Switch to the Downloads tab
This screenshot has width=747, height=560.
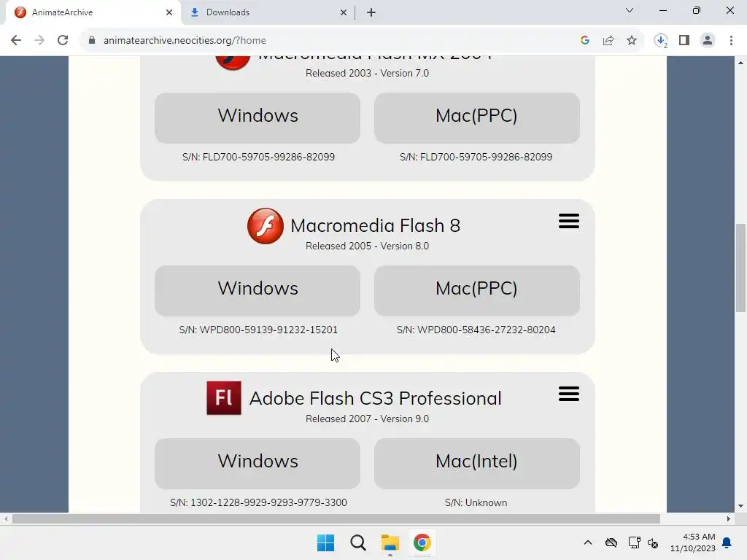(268, 12)
